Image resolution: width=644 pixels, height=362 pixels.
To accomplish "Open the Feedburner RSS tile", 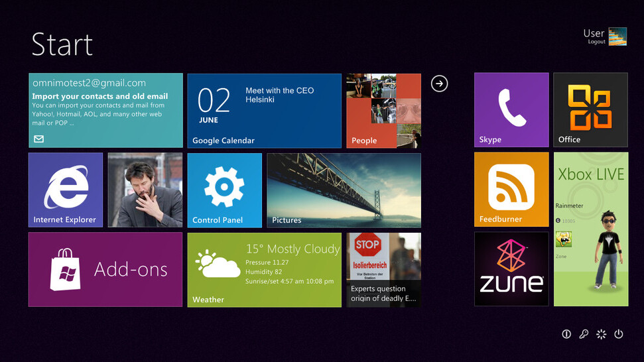I will coord(511,190).
